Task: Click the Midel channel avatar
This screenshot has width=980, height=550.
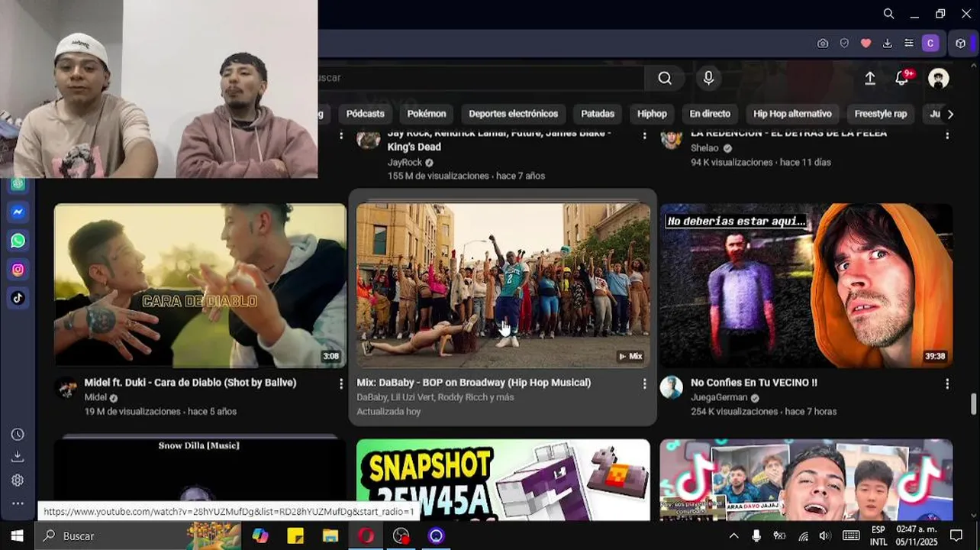Action: click(x=66, y=387)
